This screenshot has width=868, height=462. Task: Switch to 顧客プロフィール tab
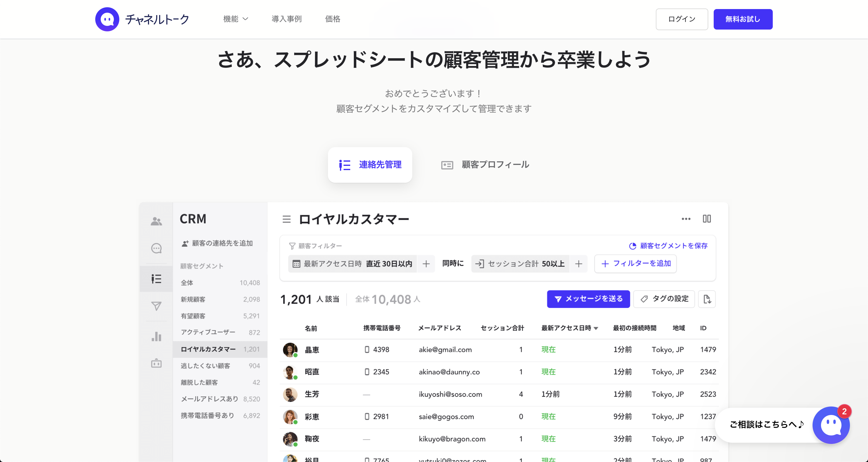(485, 165)
